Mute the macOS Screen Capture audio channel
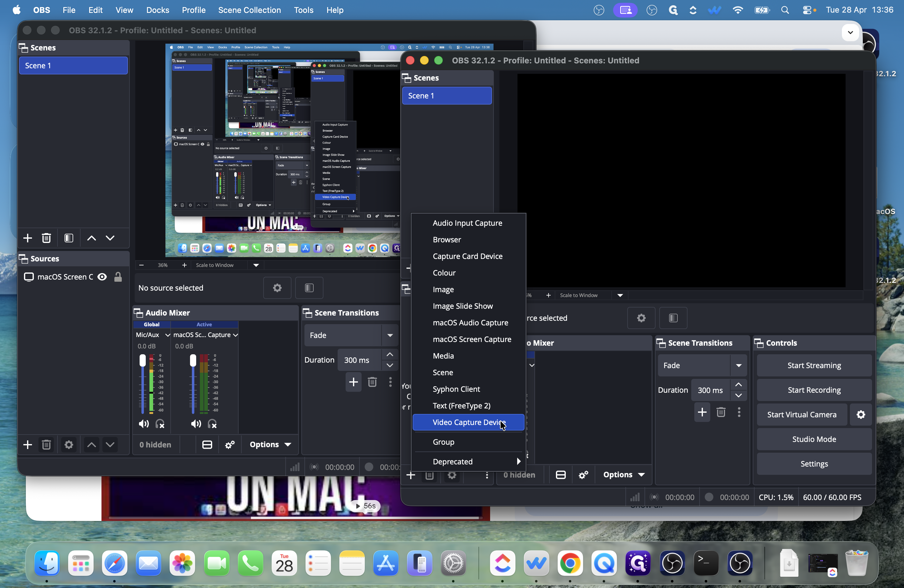The height and width of the screenshot is (588, 904). pos(196,424)
